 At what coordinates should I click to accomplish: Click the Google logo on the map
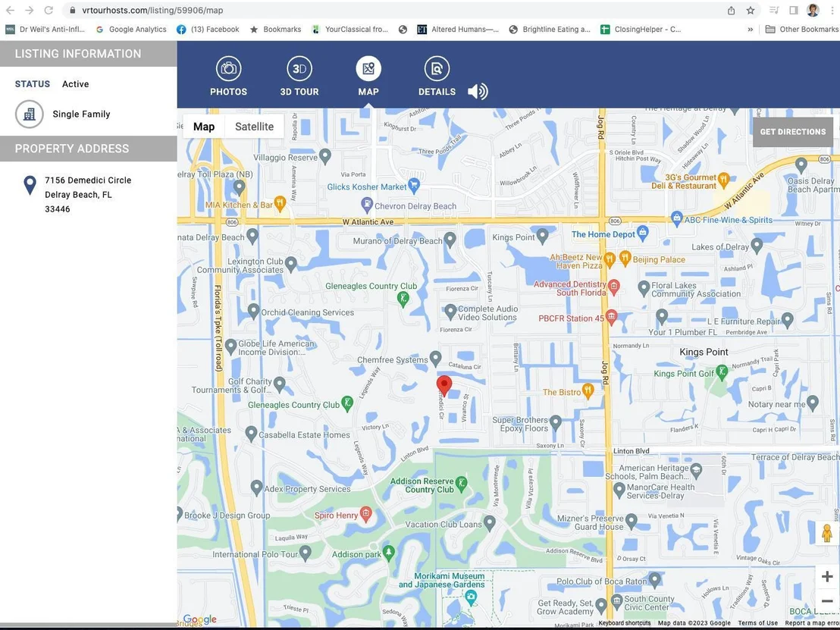click(199, 619)
